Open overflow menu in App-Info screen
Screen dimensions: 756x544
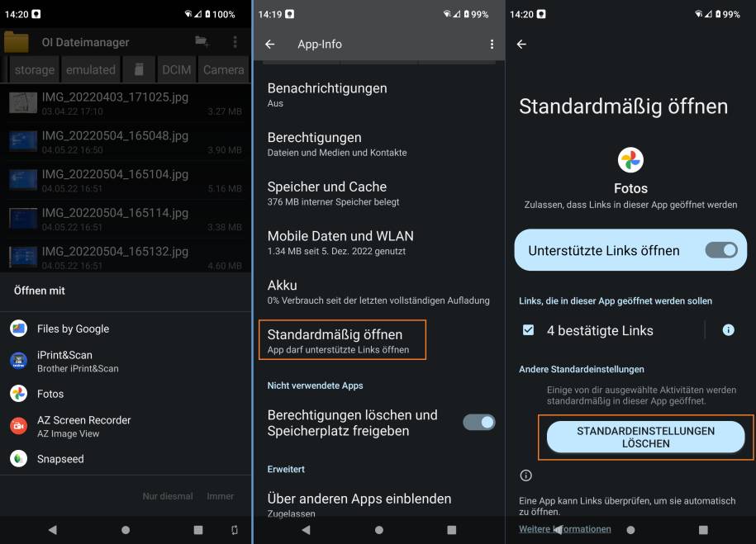[x=492, y=45]
